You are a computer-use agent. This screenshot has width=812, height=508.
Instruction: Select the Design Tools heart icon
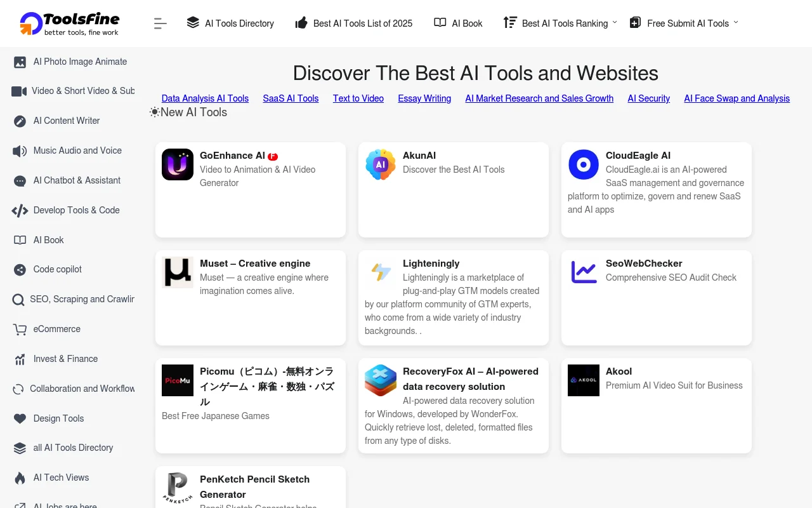[18, 418]
